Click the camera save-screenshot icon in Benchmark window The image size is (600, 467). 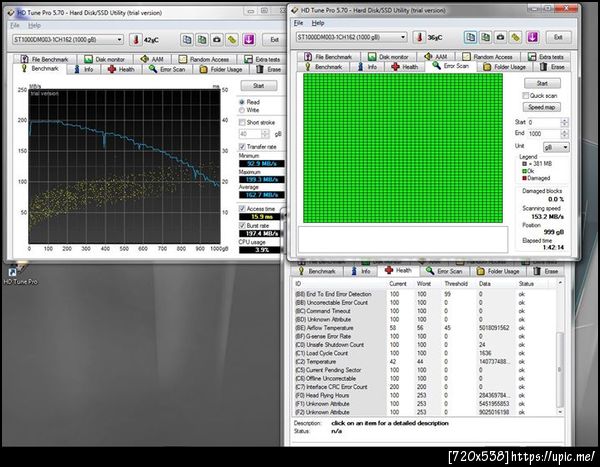point(217,39)
